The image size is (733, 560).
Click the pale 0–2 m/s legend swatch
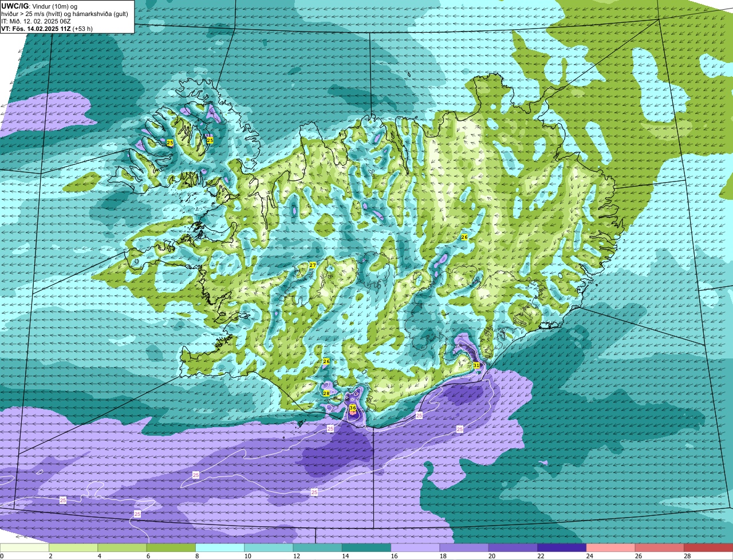pyautogui.click(x=25, y=547)
